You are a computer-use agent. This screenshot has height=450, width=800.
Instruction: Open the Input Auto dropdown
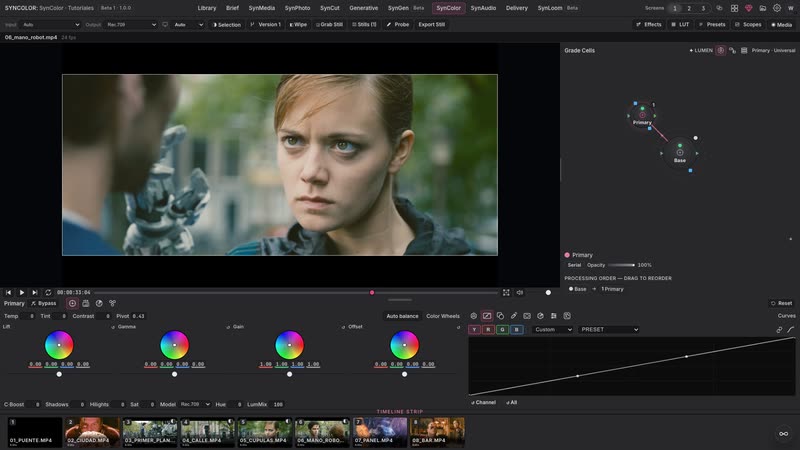point(51,24)
